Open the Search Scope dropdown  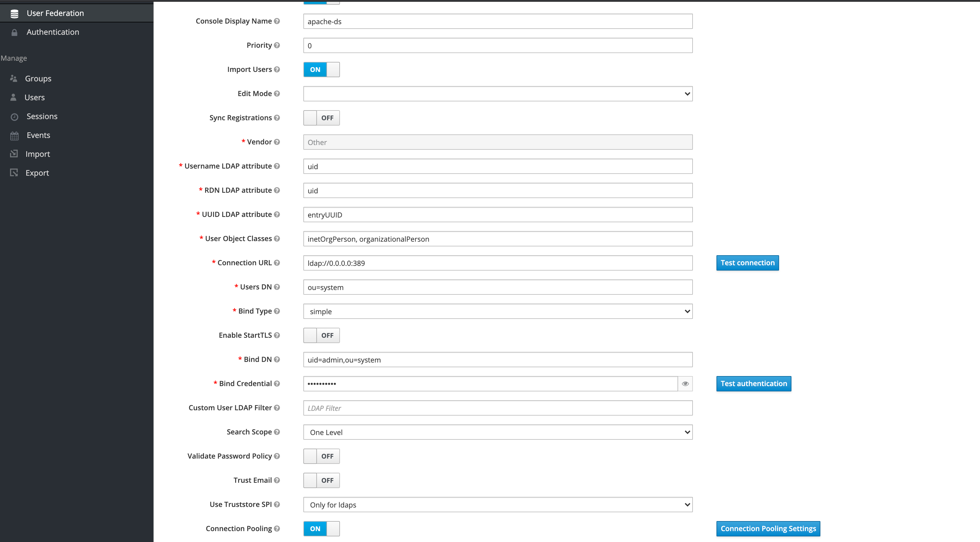coord(498,432)
